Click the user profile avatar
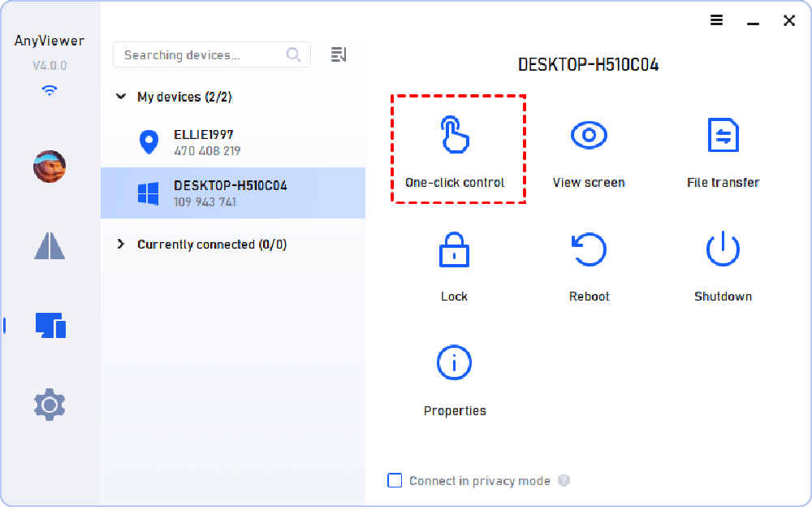 50,167
